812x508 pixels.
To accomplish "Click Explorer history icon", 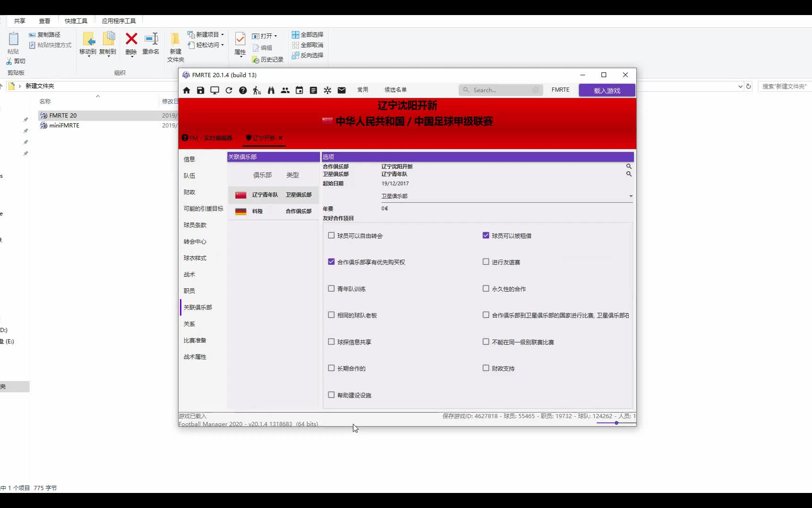I will (256, 60).
